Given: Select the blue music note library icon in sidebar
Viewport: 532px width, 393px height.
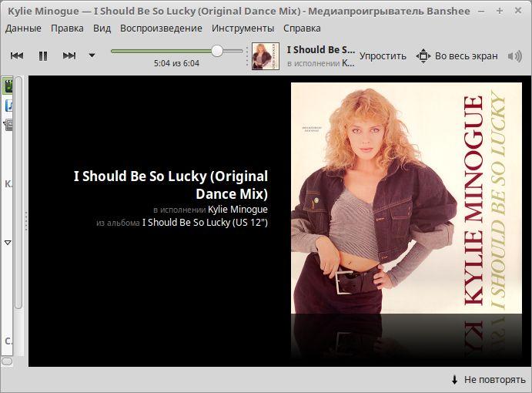Looking at the screenshot, I should click(9, 106).
